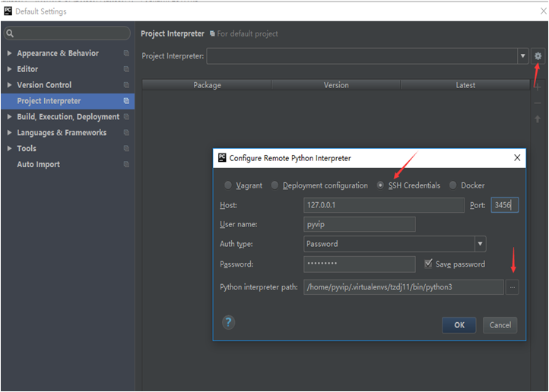Click the upgrade package arrow icon

click(538, 119)
